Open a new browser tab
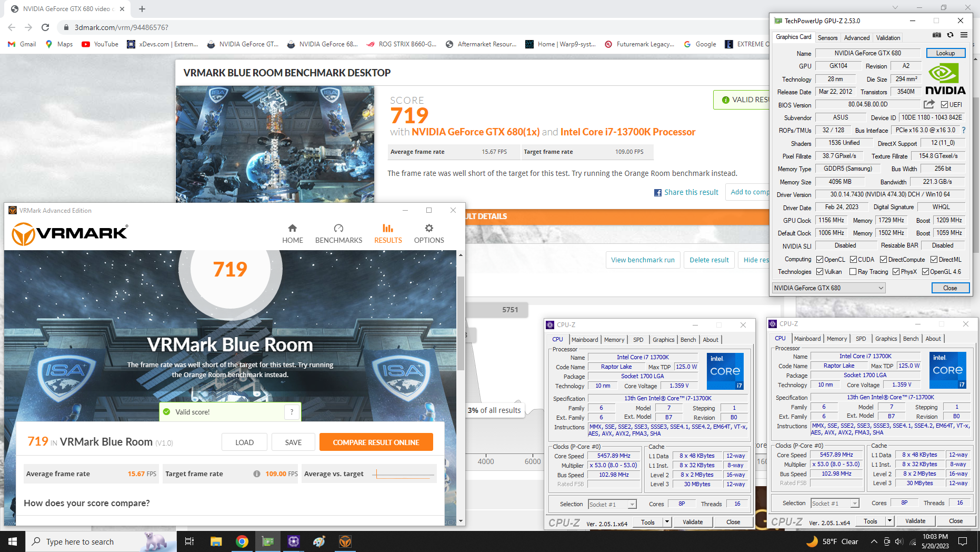This screenshot has width=980, height=552. (x=142, y=9)
